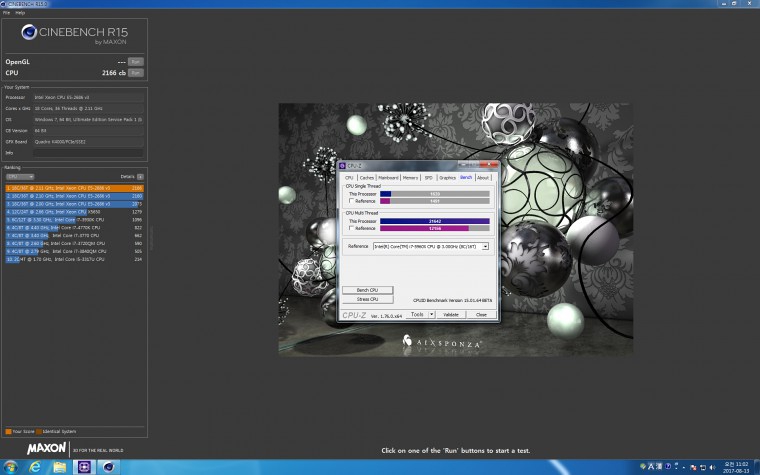Screen dimensions: 760x475
Task: Click CPU-Z window title bar icon
Action: (343, 166)
